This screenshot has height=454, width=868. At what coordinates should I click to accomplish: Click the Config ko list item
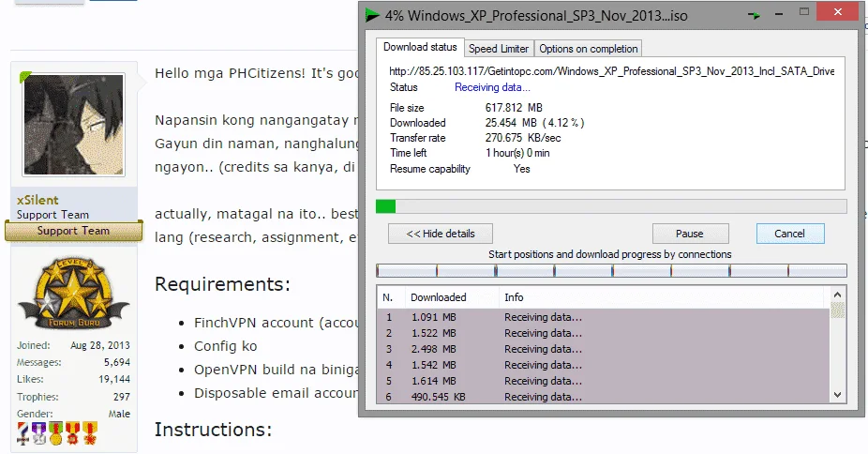point(225,346)
